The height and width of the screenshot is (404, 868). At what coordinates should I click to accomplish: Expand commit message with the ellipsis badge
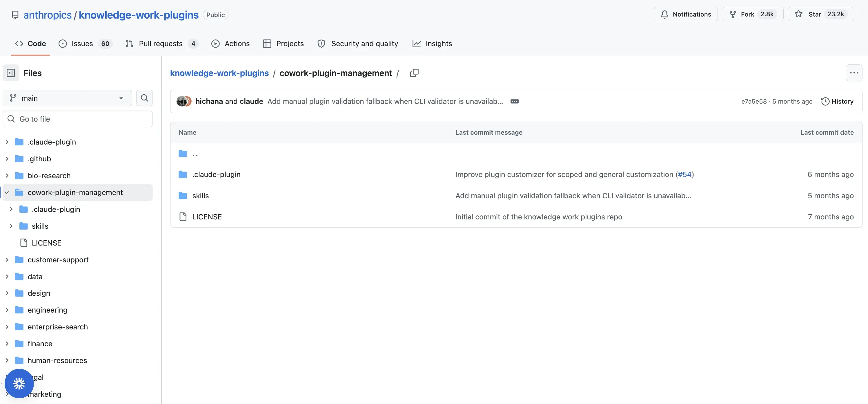515,102
